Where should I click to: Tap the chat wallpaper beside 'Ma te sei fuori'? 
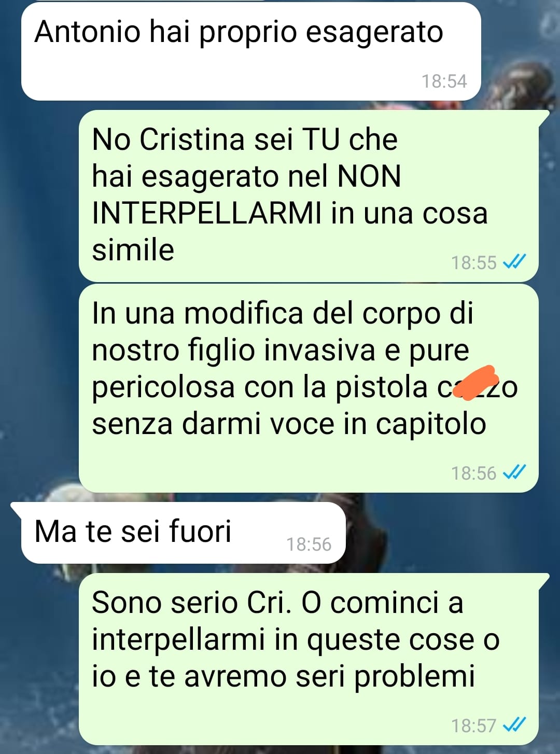(x=446, y=533)
